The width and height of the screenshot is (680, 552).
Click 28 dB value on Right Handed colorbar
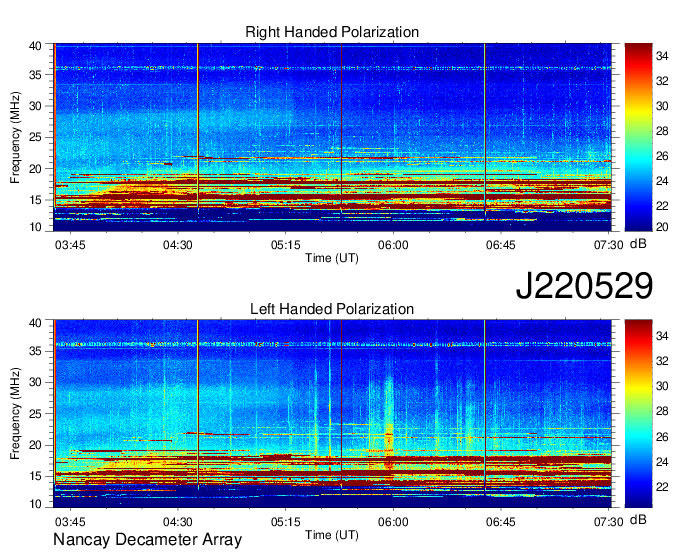tap(662, 131)
